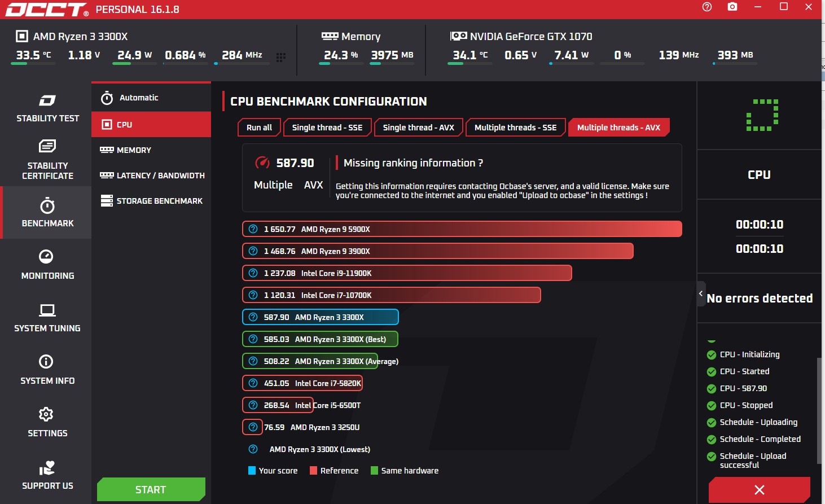Click the NVIDIA GeForce GTX 1070 card icon
Screen dimensions: 825x504
pos(459,36)
